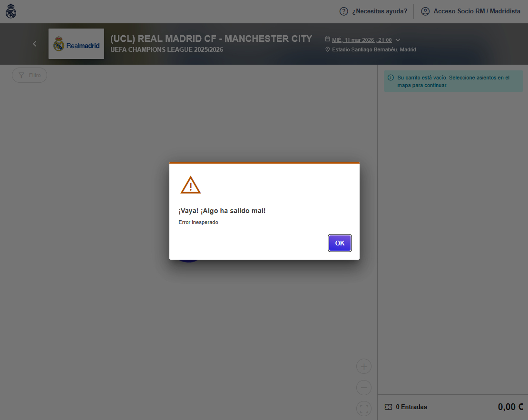Open the ¿Necesitas ayuda? help link

379,11
